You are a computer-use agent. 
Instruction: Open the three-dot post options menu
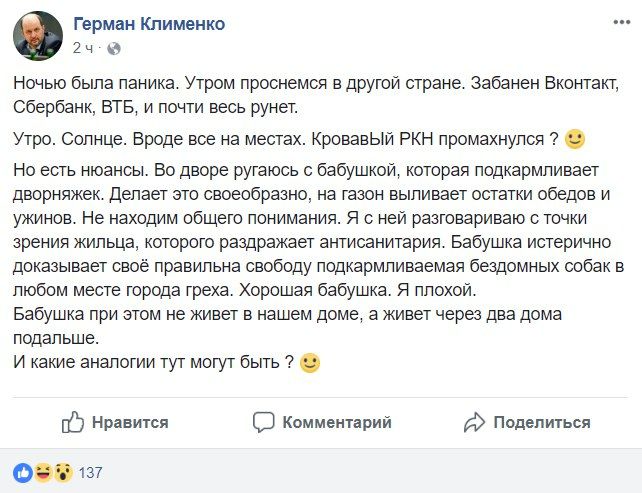click(x=622, y=22)
